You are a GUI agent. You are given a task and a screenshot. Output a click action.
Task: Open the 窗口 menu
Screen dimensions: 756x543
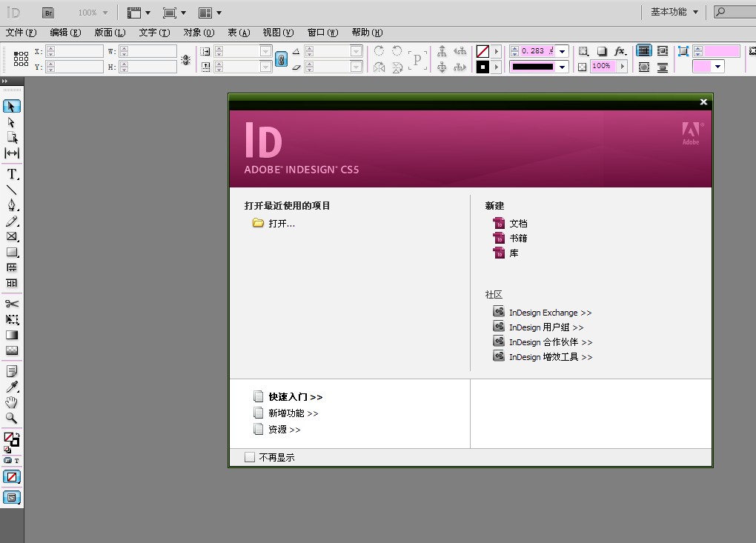pyautogui.click(x=322, y=33)
